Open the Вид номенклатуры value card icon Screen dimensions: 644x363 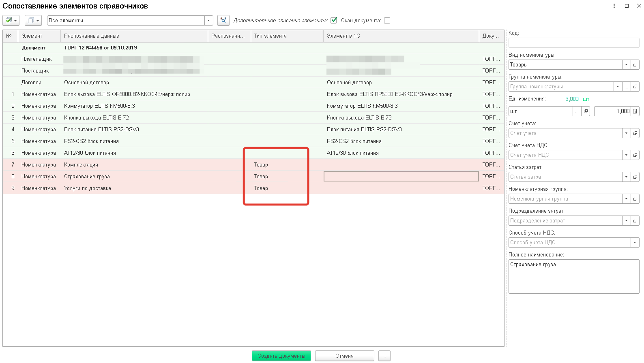coord(635,65)
